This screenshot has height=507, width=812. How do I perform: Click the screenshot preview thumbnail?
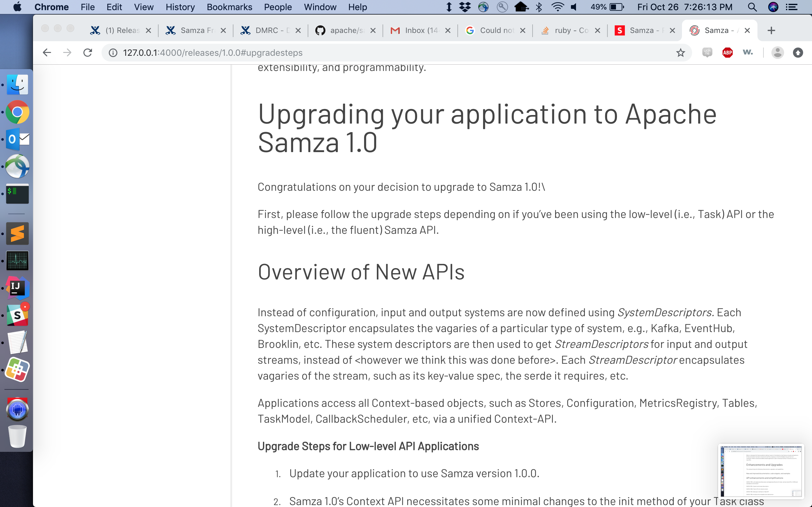tap(761, 471)
